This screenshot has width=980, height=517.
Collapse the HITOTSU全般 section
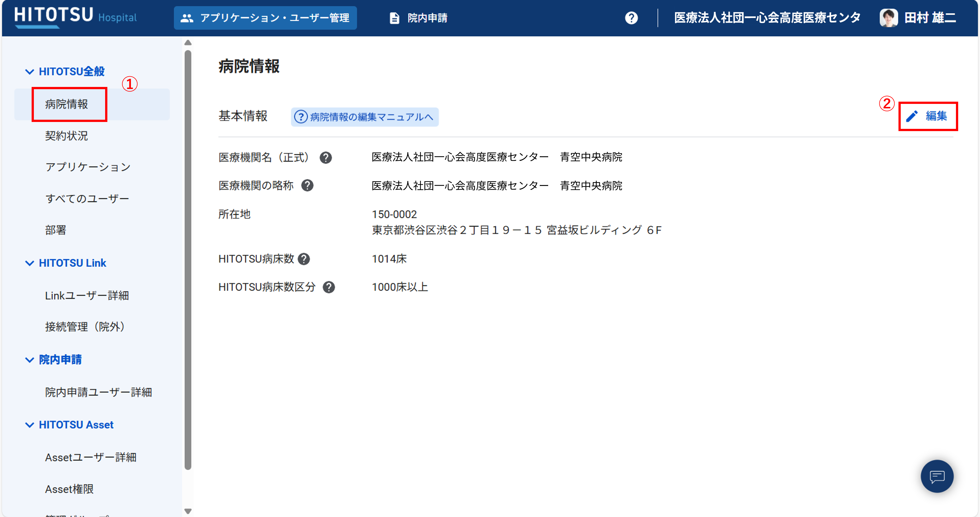(x=29, y=72)
